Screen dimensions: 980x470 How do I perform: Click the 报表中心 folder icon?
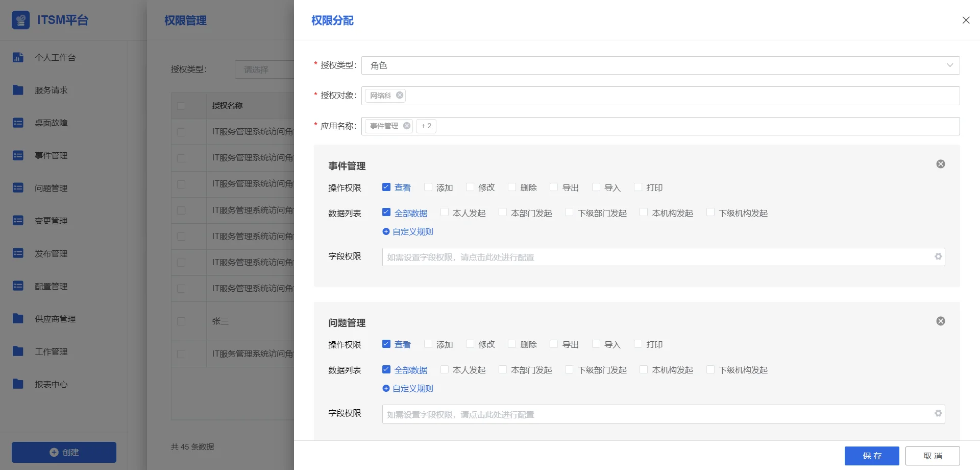(x=18, y=384)
